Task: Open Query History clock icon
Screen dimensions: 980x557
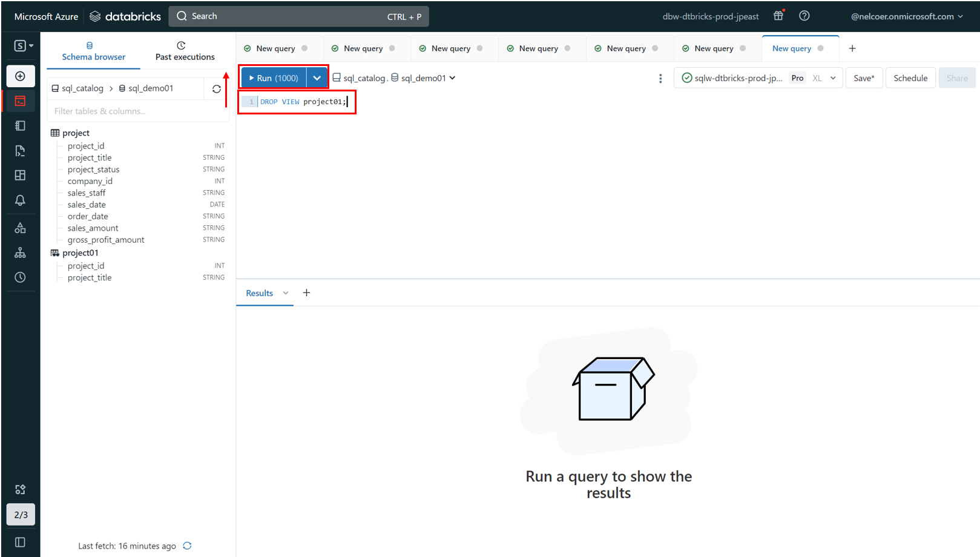Action: click(20, 277)
